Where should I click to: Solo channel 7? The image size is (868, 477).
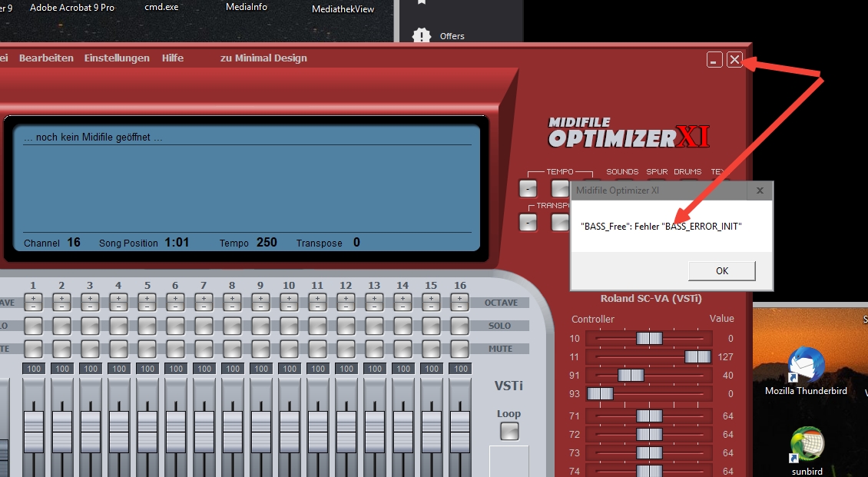point(204,326)
